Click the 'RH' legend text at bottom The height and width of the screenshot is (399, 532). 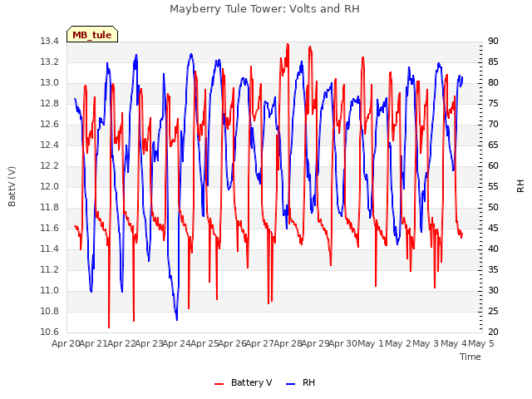coord(308,382)
